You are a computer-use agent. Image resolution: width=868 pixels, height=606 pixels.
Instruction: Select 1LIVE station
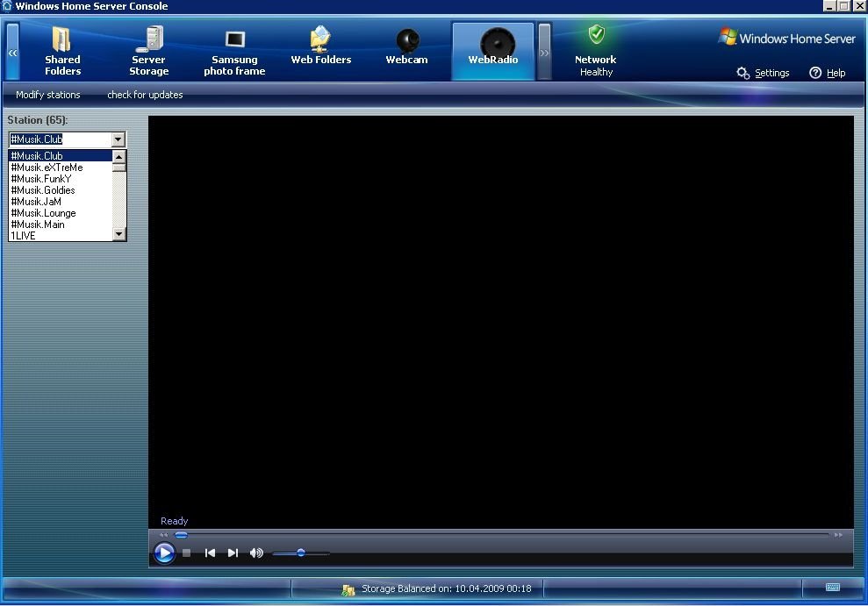(x=61, y=236)
